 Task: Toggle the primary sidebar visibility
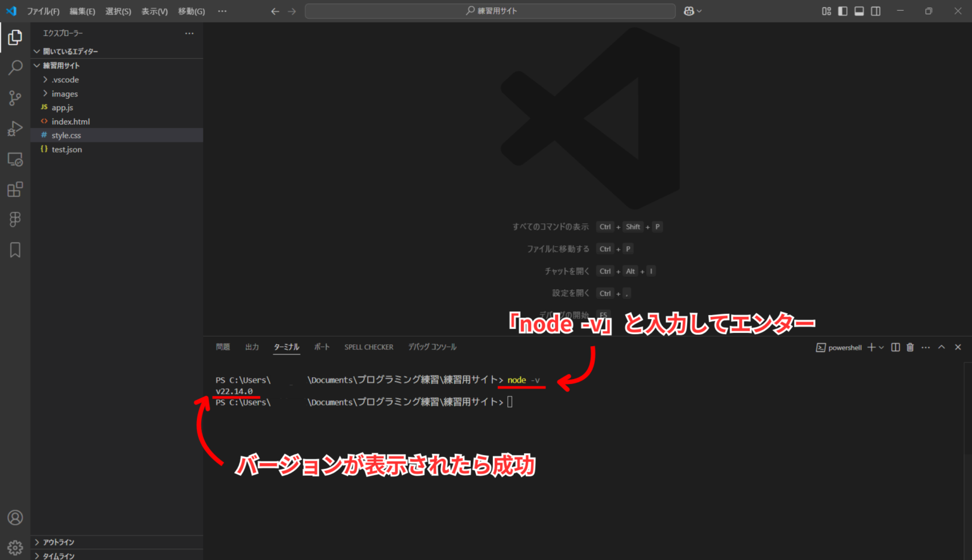click(842, 11)
